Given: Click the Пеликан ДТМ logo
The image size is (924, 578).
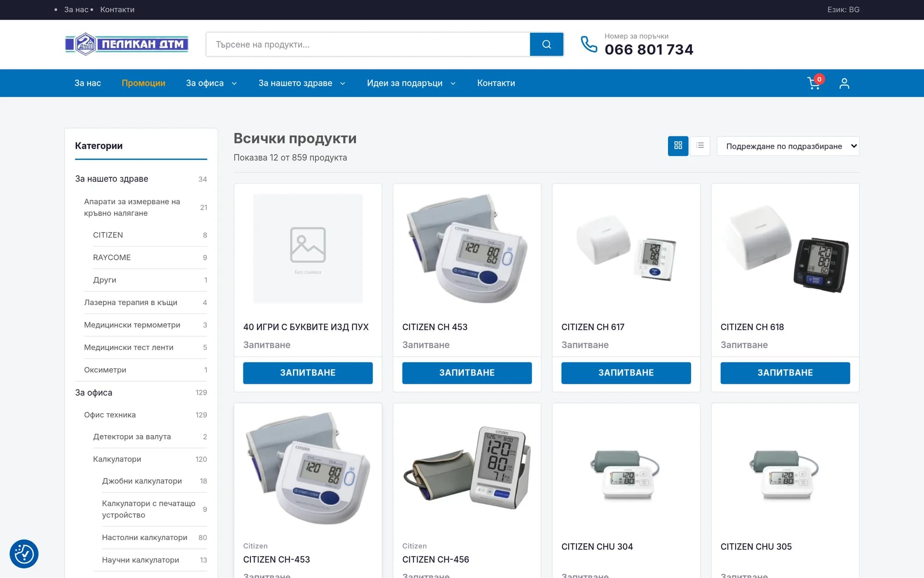Looking at the screenshot, I should [x=127, y=44].
